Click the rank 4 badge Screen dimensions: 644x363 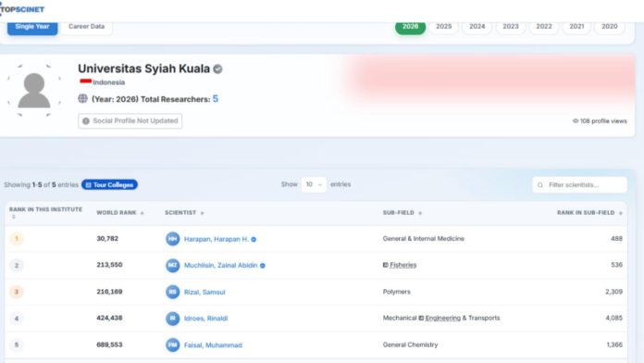17,319
